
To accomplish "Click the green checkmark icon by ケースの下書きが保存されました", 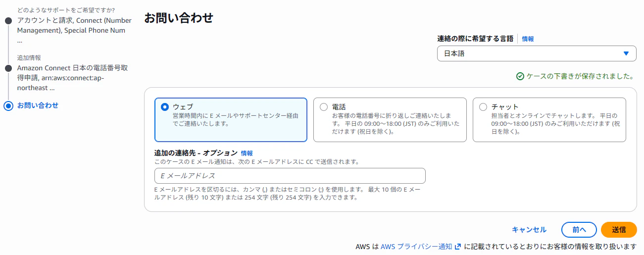I will [x=520, y=76].
